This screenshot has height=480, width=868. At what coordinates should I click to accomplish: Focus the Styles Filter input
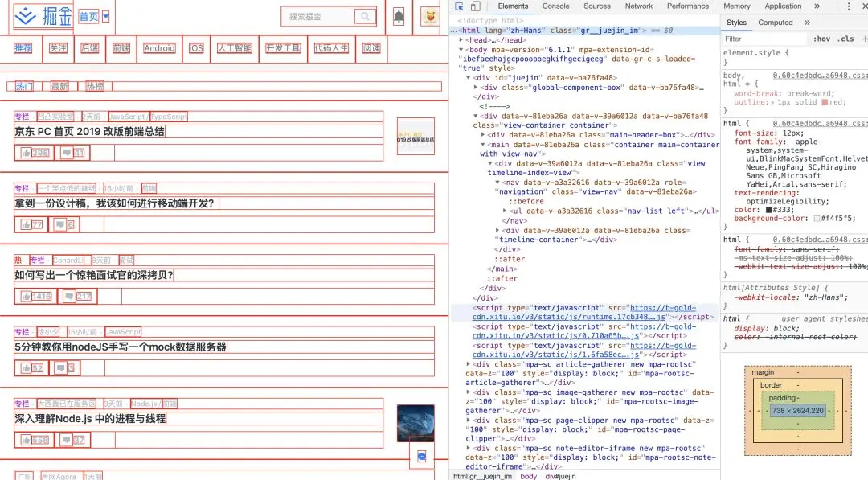[764, 39]
